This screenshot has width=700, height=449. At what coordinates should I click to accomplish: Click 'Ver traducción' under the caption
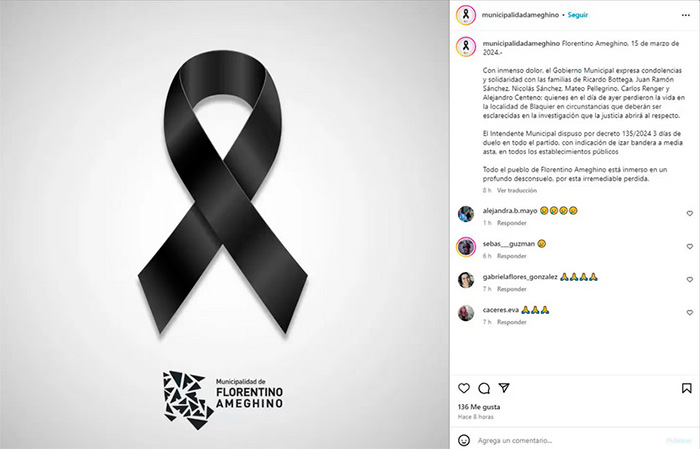[517, 191]
